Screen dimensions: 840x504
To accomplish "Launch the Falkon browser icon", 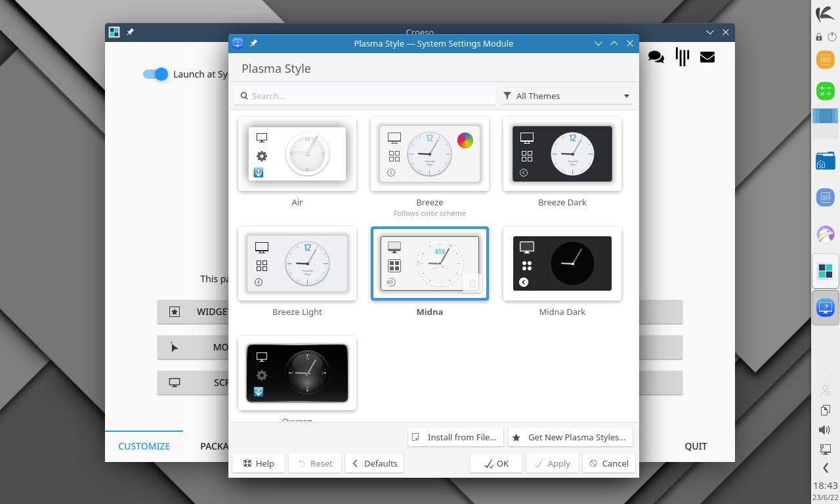I will pyautogui.click(x=826, y=234).
